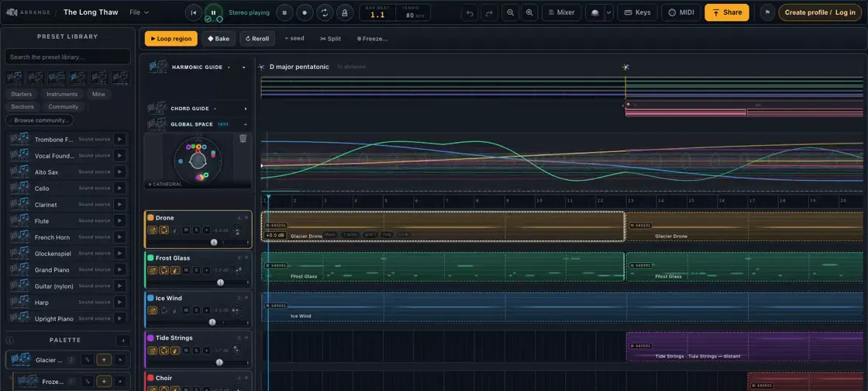868x391 pixels.
Task: Mute the Frost Glass track
Action: [x=186, y=270]
